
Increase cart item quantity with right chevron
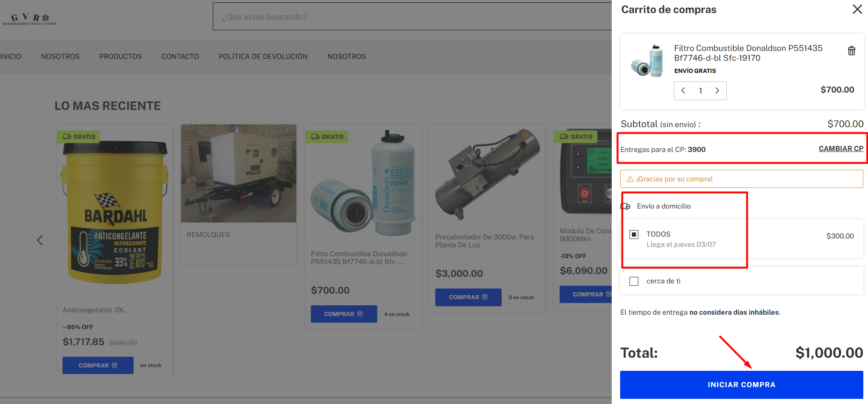click(717, 91)
